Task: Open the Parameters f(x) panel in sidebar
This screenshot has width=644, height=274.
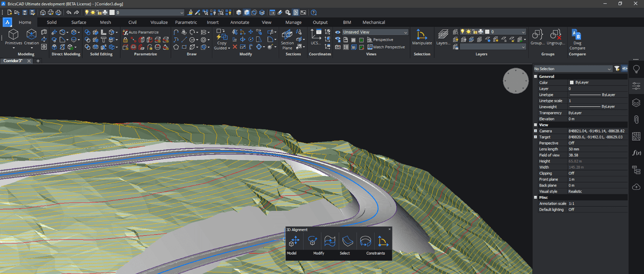Action: (x=637, y=153)
